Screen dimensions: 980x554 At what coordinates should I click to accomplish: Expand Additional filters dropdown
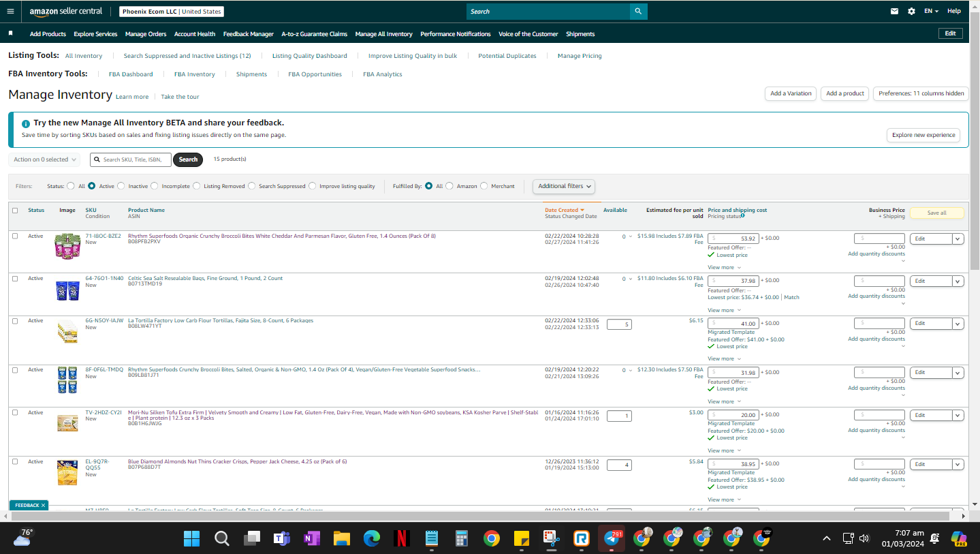(564, 186)
